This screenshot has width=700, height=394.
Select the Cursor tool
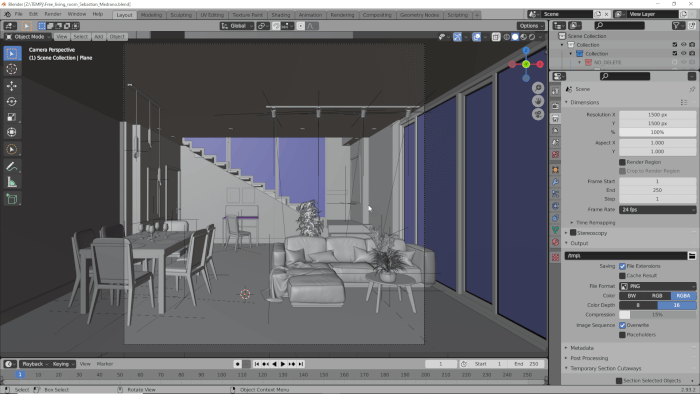click(x=12, y=69)
